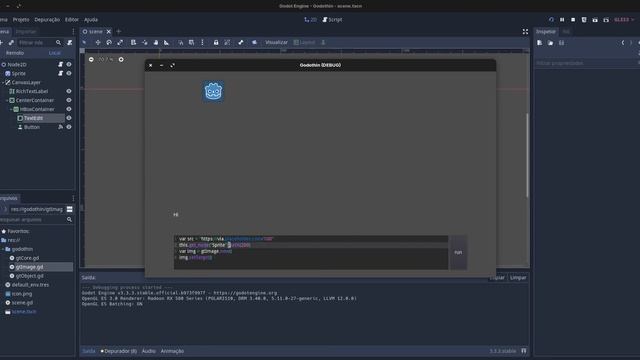Open the Projeto menu
The image size is (640, 360).
pos(21,20)
